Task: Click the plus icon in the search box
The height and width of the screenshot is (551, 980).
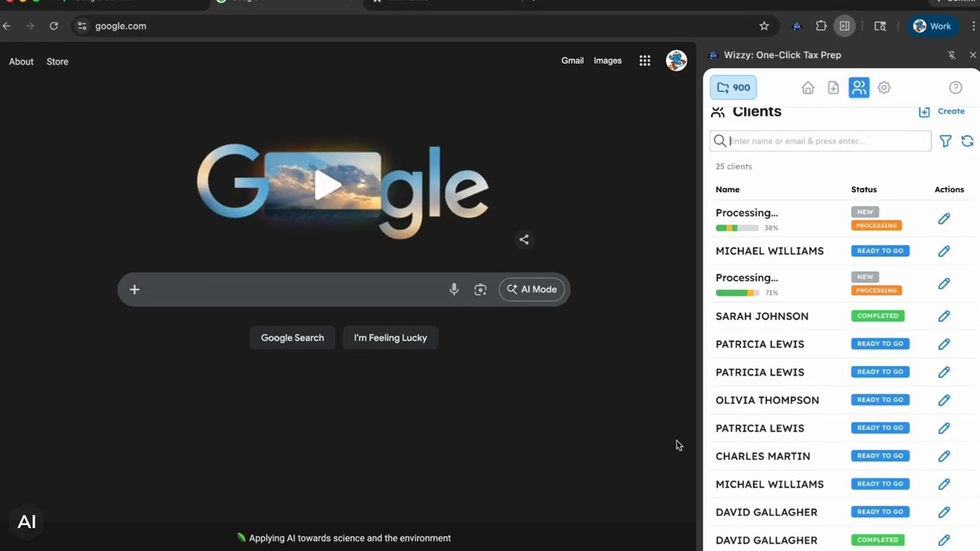Action: coord(134,289)
